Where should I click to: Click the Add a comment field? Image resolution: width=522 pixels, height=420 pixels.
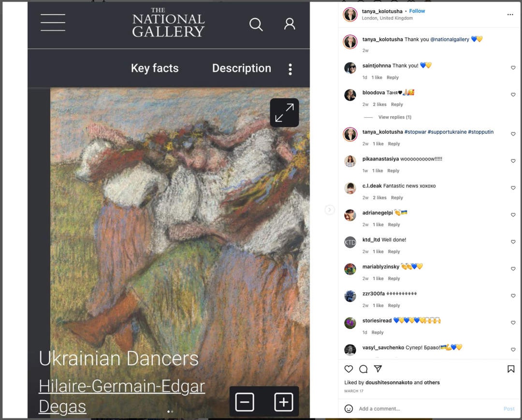click(430, 409)
